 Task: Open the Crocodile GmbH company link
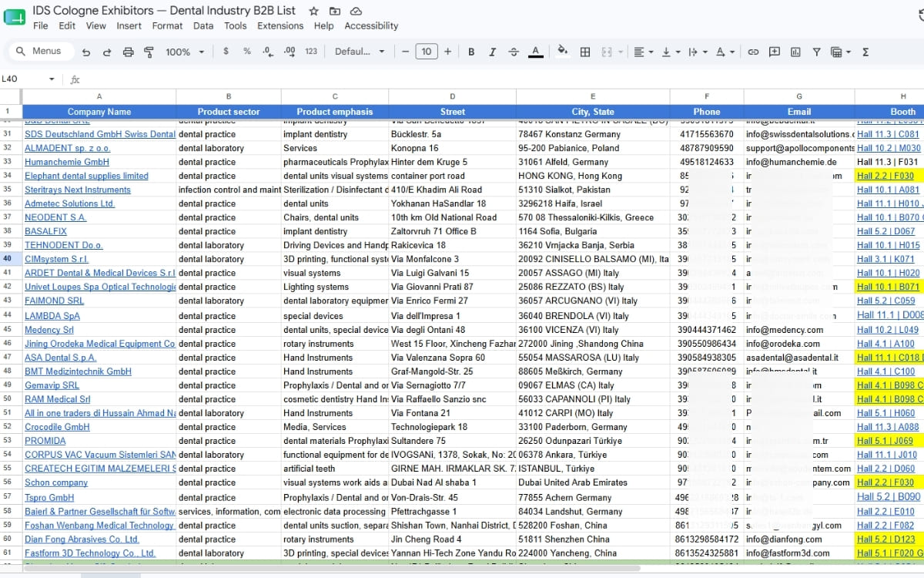(x=57, y=427)
